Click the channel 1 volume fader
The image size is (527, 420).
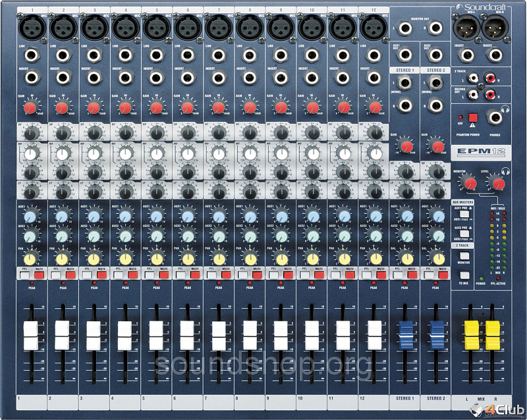pyautogui.click(x=32, y=336)
